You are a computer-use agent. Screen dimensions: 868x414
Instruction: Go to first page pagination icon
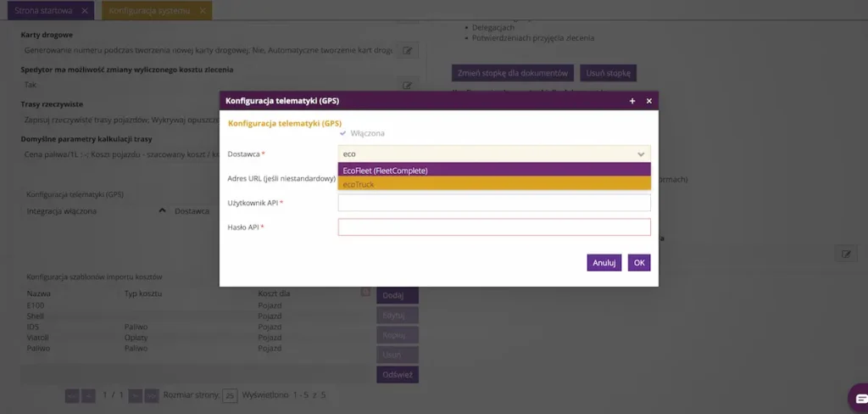72,395
